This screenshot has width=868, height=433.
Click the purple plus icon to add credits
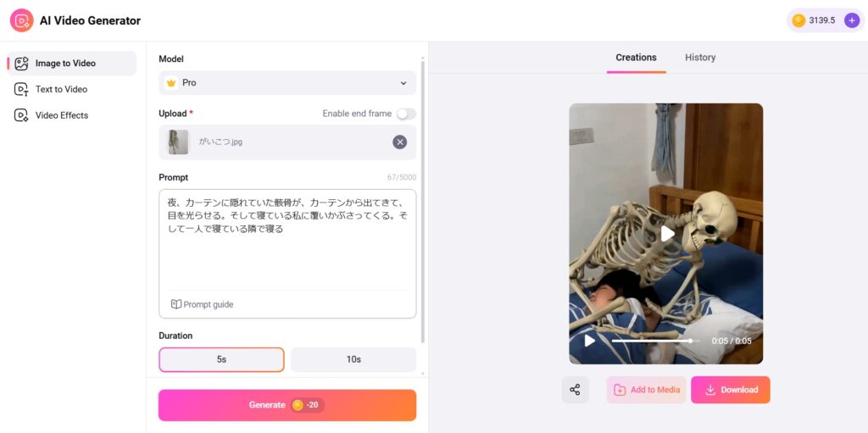[x=851, y=20]
